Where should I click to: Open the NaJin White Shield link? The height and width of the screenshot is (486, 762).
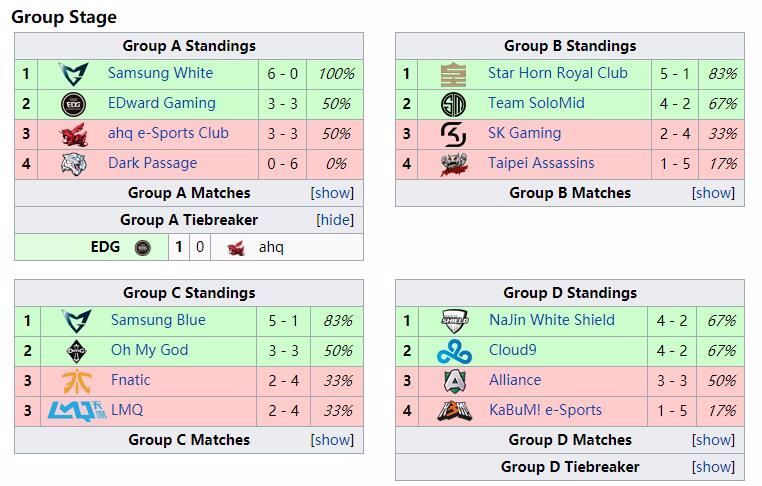(x=551, y=320)
